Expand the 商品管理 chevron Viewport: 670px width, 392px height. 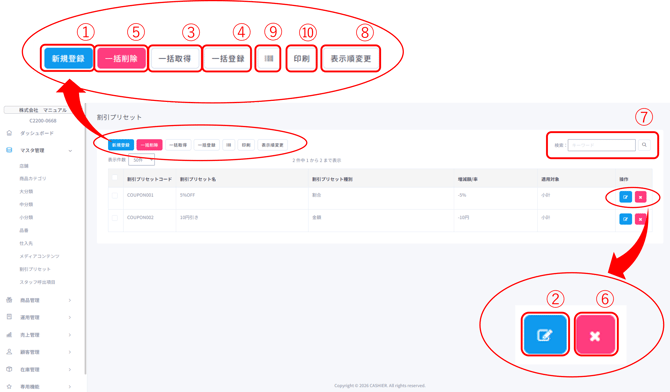[x=70, y=301]
